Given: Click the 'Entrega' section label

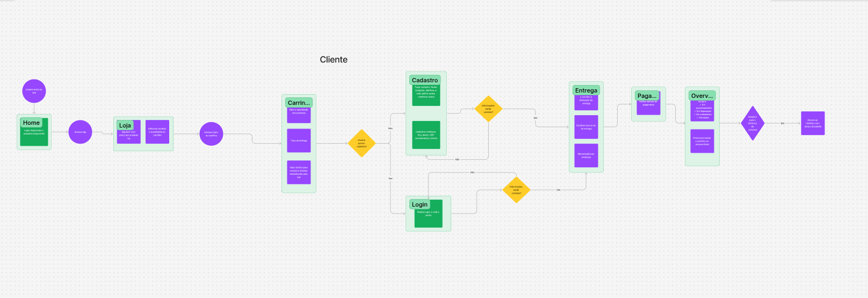Looking at the screenshot, I should [x=586, y=90].
